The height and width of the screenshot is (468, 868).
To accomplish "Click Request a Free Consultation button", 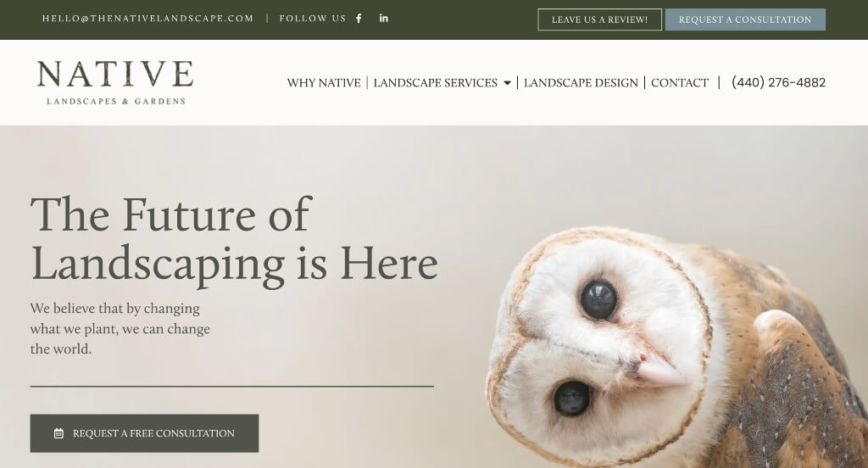I will click(x=144, y=433).
